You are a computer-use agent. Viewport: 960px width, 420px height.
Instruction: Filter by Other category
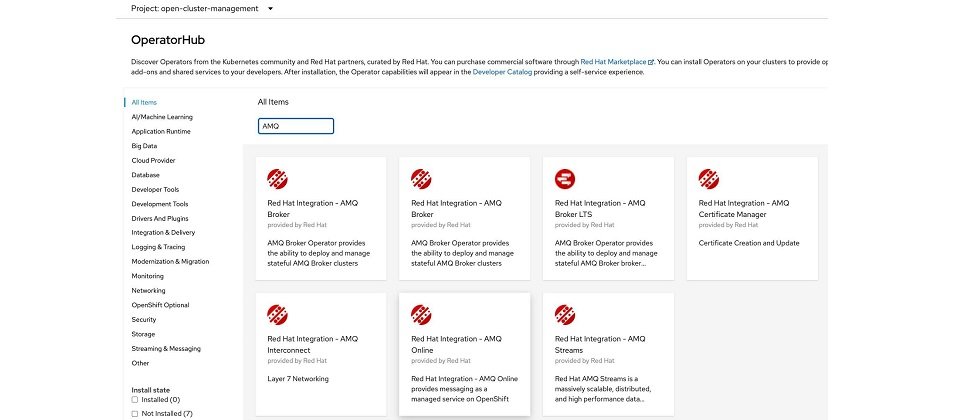click(x=140, y=363)
